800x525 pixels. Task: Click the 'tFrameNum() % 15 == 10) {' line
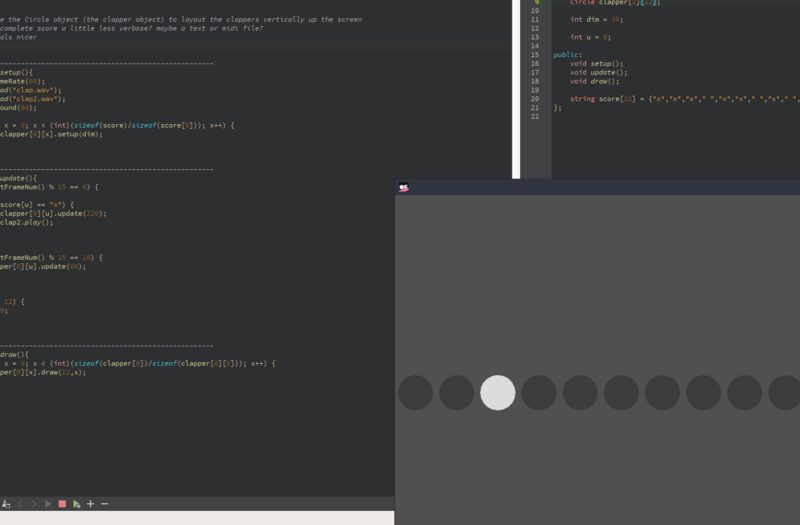click(x=51, y=258)
